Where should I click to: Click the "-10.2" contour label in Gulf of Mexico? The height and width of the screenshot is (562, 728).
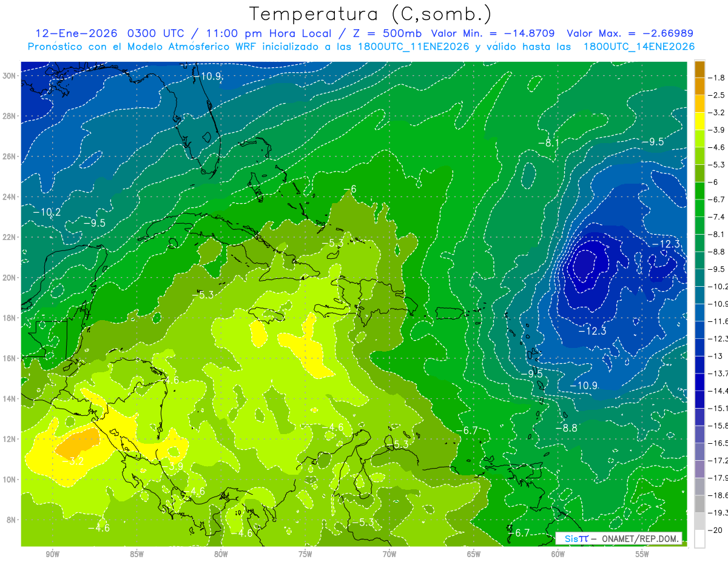[x=47, y=212]
